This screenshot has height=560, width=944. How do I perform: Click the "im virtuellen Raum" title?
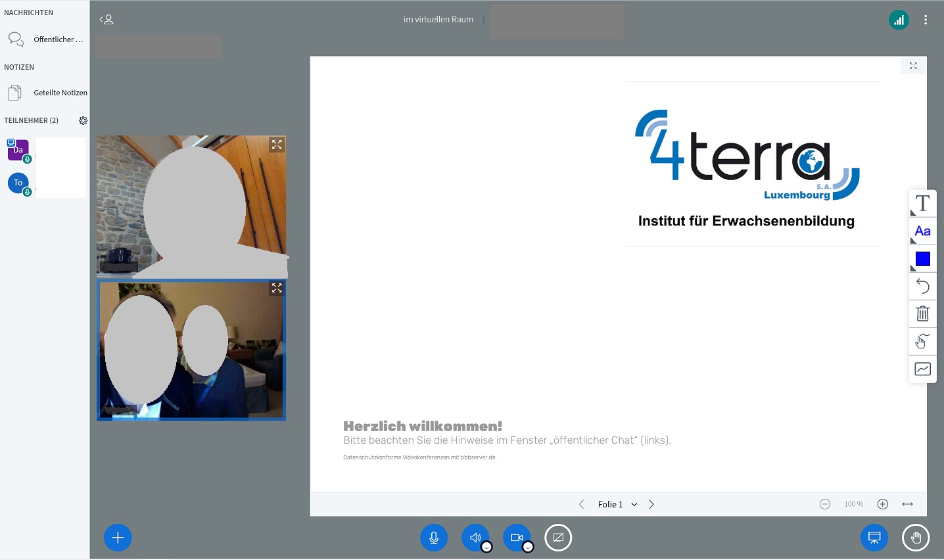click(438, 20)
